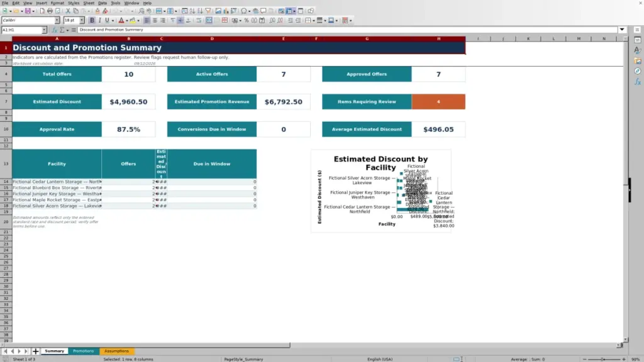Click the zoom slider in status bar
Screen dimensions: 644x362
pyautogui.click(x=604, y=359)
